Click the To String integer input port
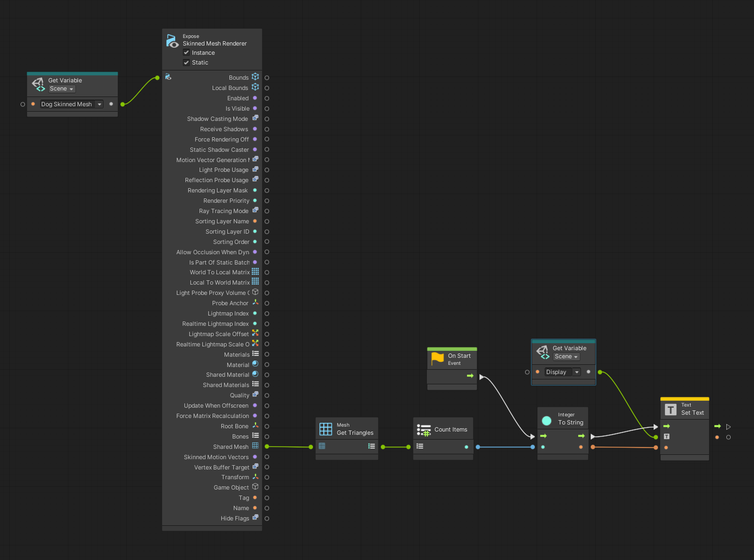Viewport: 754px width, 560px height. (533, 447)
